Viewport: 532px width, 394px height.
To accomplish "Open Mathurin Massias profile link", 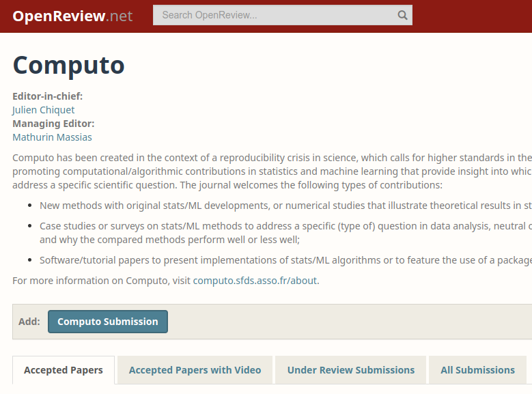I will [x=53, y=137].
